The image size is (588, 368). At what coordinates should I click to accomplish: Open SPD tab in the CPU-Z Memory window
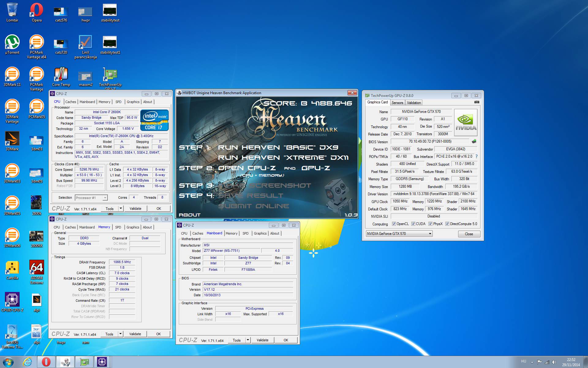pyautogui.click(x=118, y=227)
